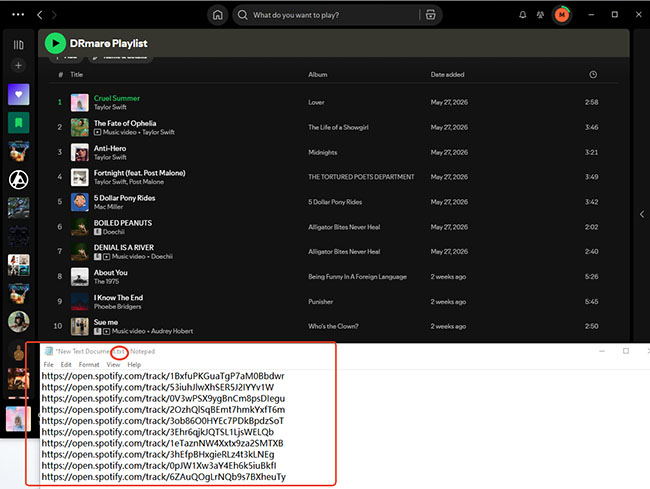Open Your Episodes bookmark in sidebar
The width and height of the screenshot is (650, 489).
19,123
